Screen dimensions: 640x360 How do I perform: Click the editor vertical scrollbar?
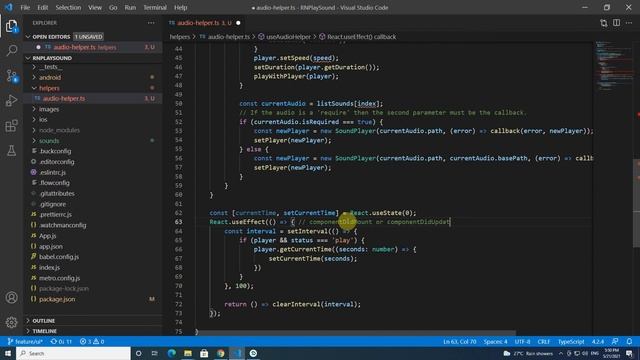(636, 204)
